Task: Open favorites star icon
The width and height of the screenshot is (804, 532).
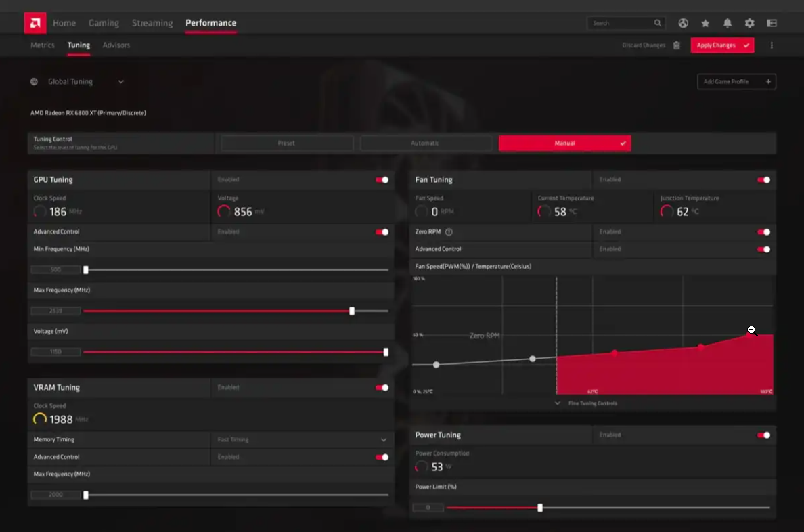Action: (705, 23)
